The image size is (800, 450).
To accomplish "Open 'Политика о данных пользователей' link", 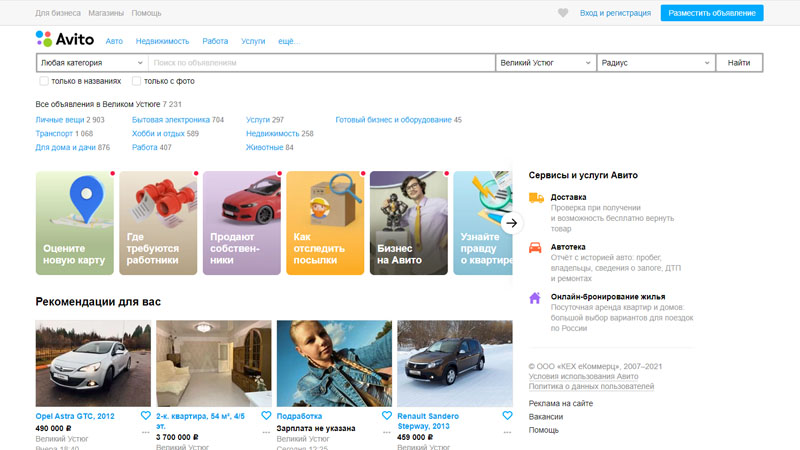I will point(591,386).
